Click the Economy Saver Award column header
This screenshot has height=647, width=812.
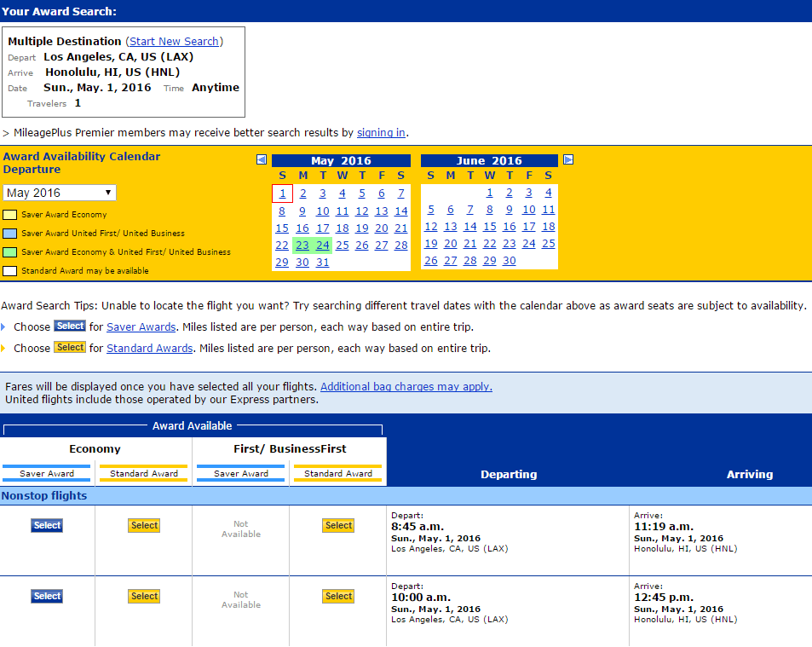pos(47,473)
